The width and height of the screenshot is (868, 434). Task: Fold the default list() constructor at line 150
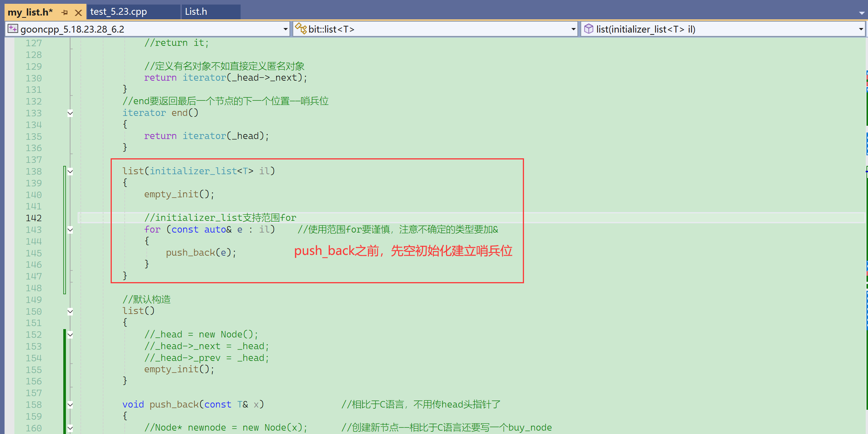70,311
